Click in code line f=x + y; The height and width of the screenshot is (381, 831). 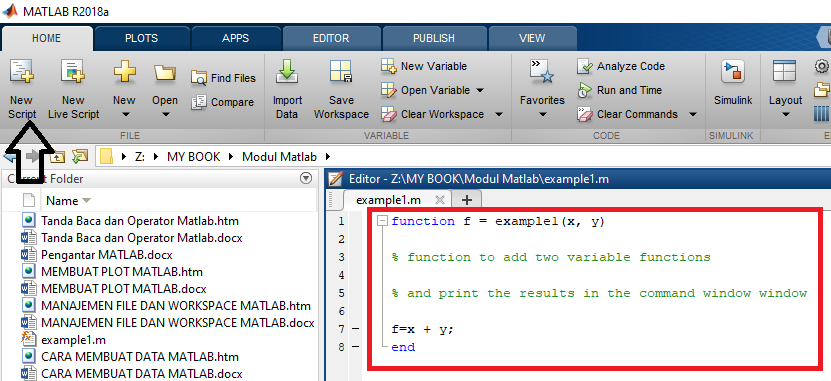(422, 329)
